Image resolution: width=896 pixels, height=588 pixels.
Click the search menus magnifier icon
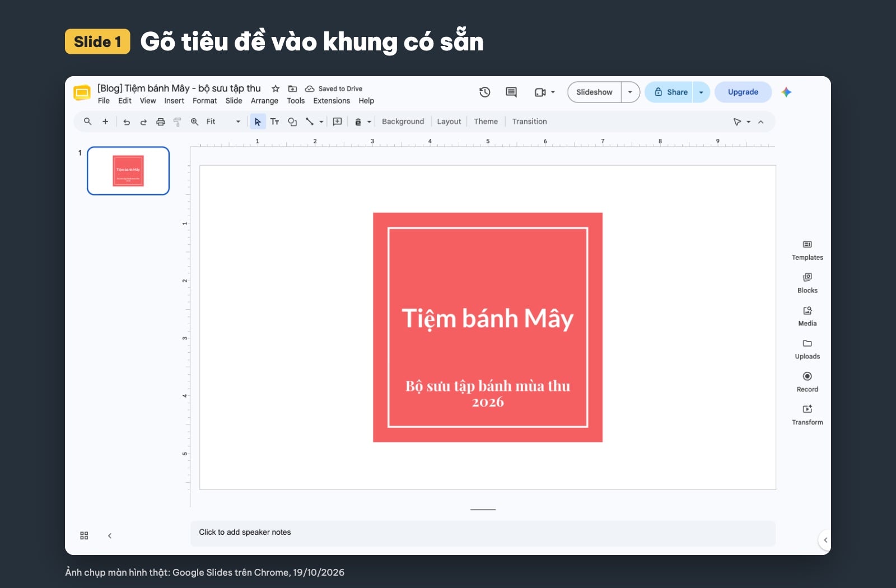(87, 122)
